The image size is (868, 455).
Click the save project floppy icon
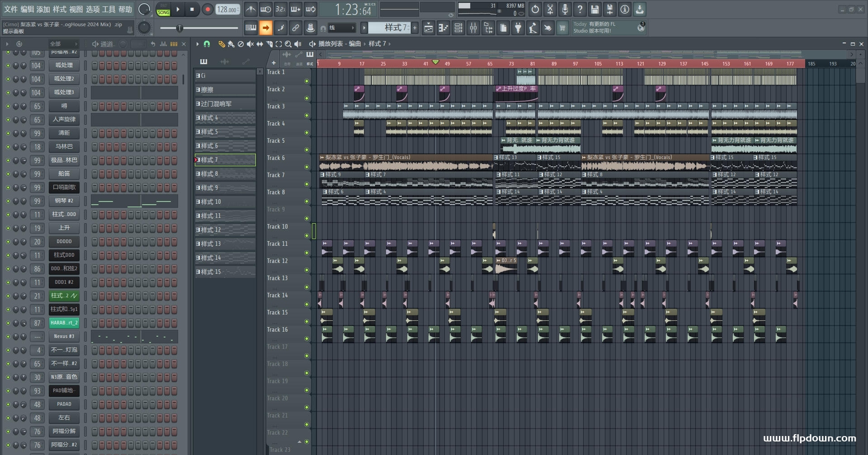[595, 9]
